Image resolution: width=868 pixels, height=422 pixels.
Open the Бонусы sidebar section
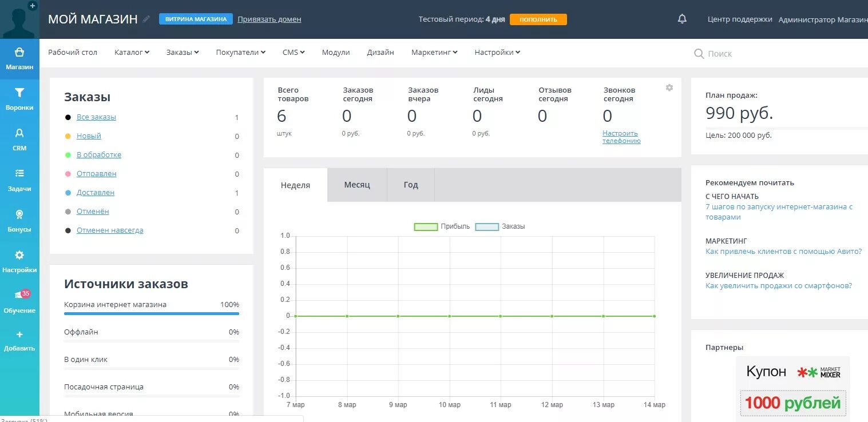(19, 221)
